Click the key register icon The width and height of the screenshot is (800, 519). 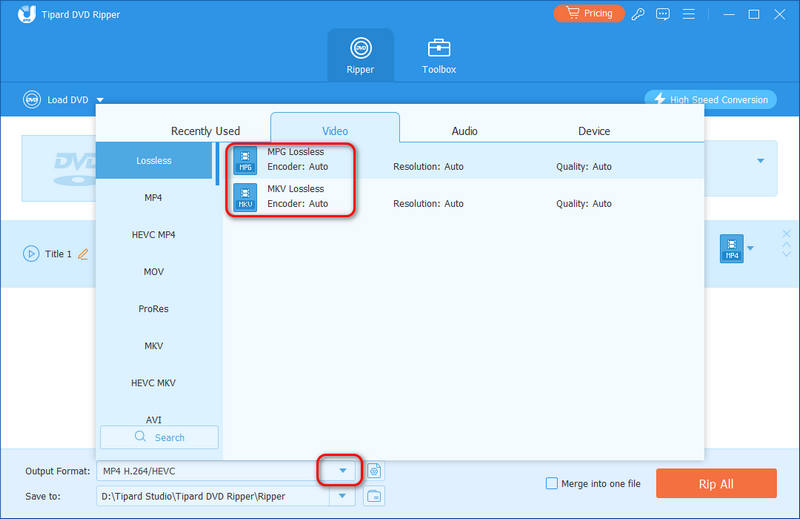(x=638, y=14)
